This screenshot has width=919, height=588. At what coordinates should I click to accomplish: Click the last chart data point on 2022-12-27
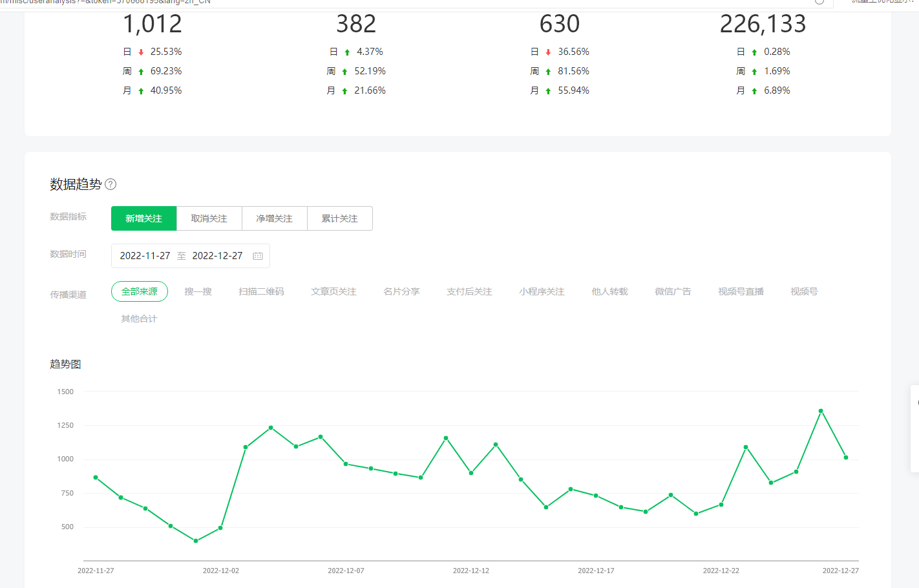(846, 457)
